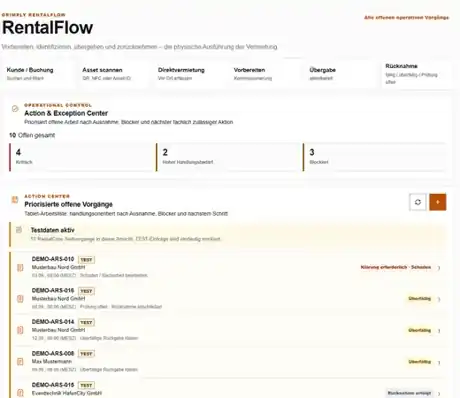
Task: Click the Überfällig badge in the Prüfung offen row
Action: tap(420, 298)
